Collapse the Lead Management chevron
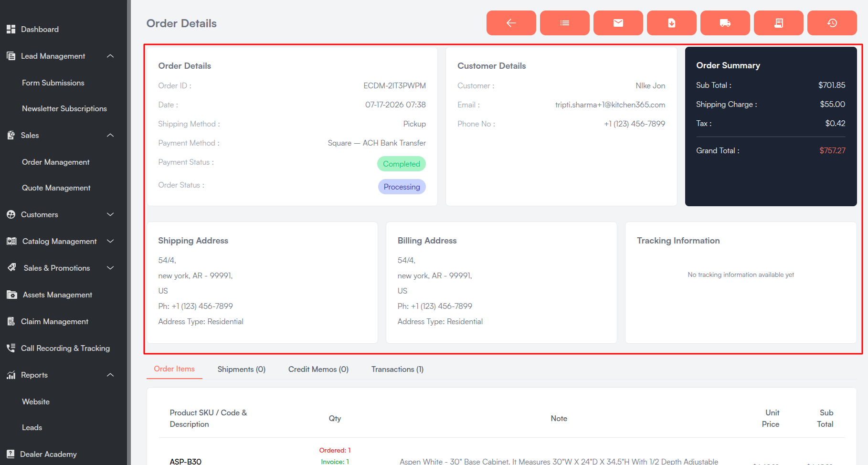 click(110, 56)
